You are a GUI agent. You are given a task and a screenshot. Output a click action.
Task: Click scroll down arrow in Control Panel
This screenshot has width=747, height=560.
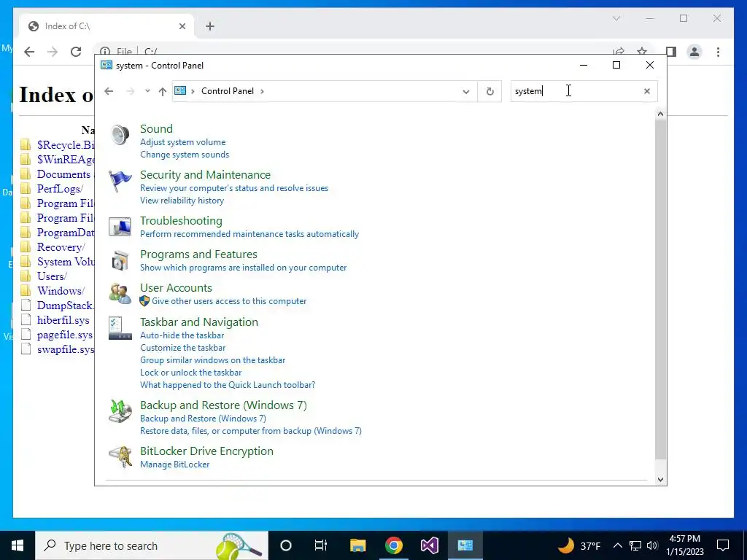(x=659, y=479)
